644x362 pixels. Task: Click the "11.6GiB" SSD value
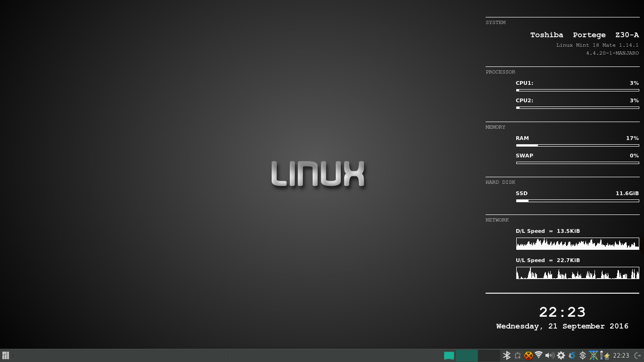point(627,193)
